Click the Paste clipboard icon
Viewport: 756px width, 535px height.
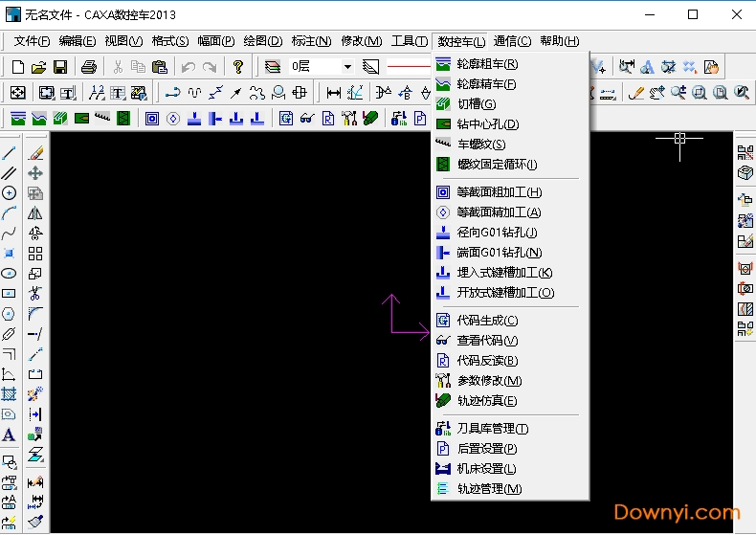pos(159,67)
